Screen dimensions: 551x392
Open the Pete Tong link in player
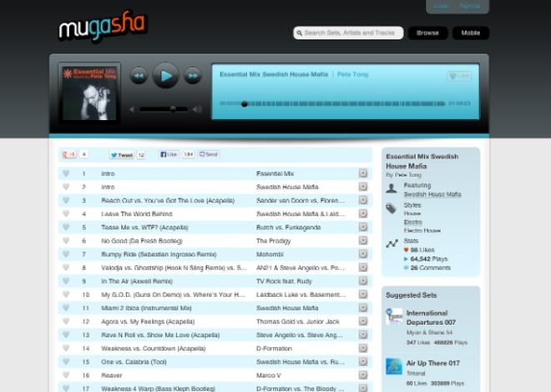352,74
